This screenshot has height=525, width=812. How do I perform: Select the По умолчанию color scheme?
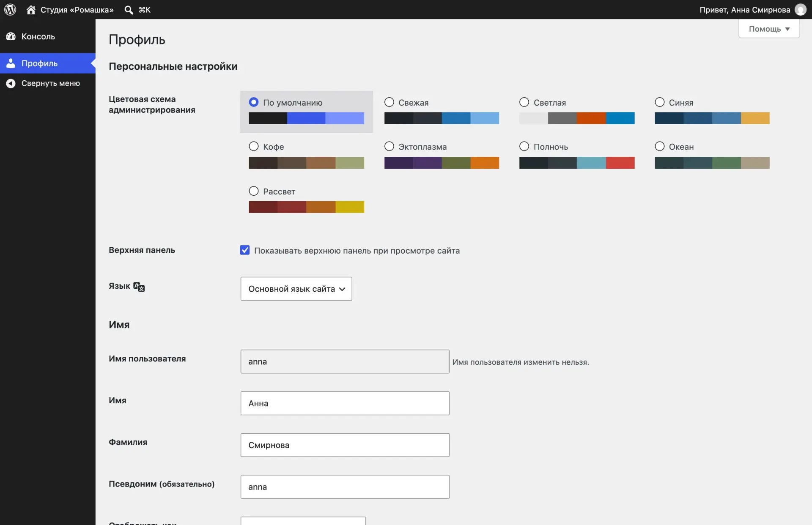point(254,102)
